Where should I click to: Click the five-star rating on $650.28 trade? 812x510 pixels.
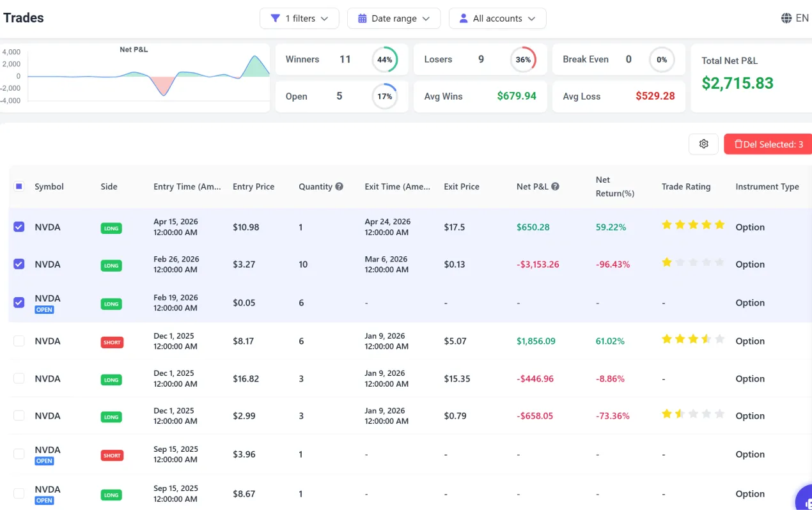point(693,225)
